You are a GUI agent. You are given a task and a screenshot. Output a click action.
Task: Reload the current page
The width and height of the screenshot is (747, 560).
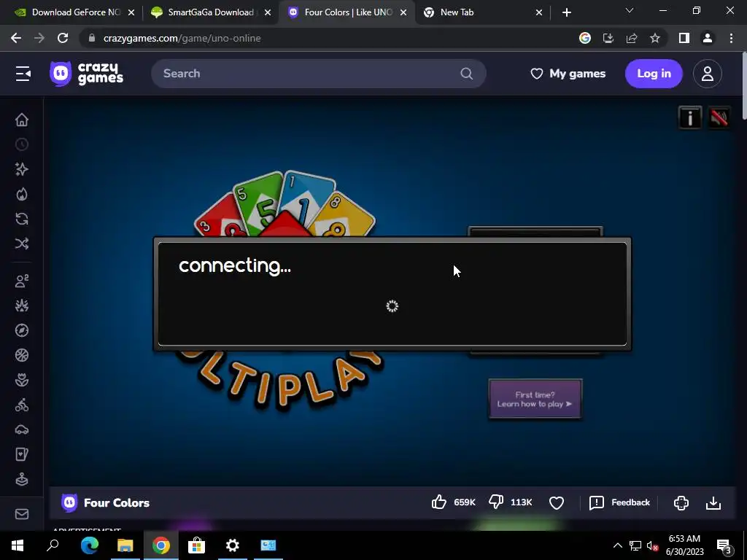coord(63,38)
